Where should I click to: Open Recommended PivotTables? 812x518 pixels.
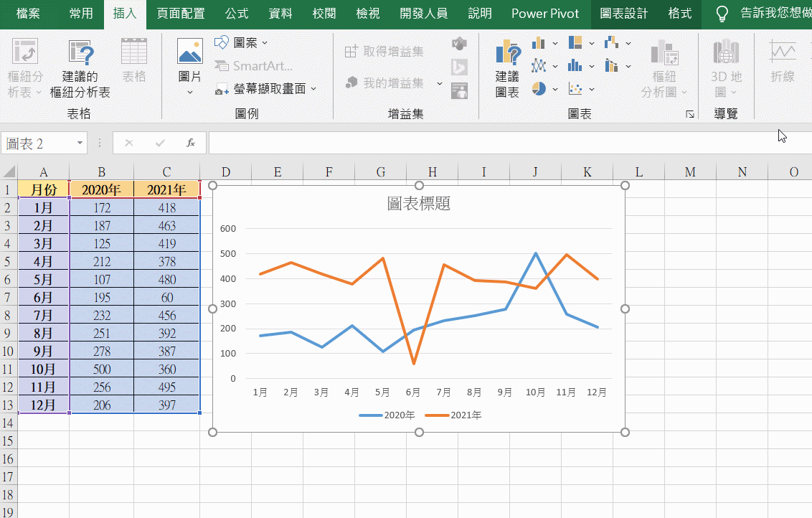pos(80,68)
